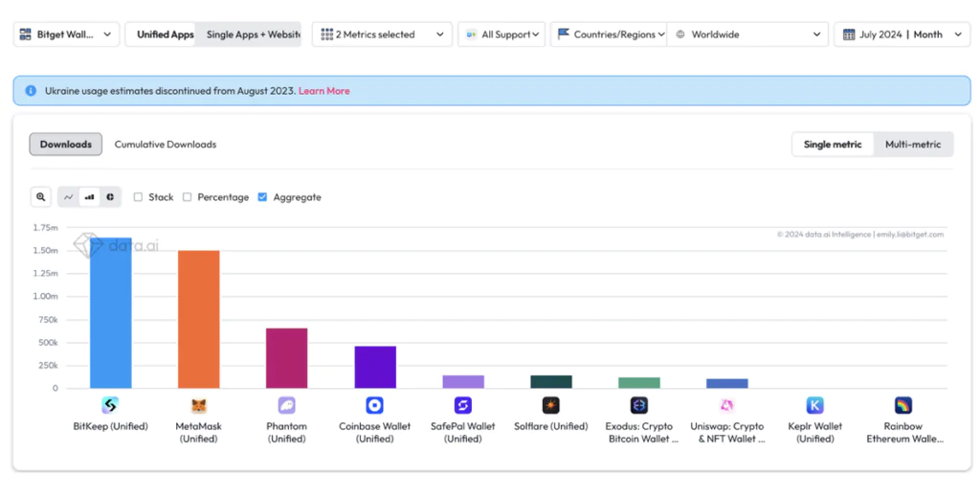Open the Learn More link
This screenshot has width=980, height=499.
coord(323,91)
